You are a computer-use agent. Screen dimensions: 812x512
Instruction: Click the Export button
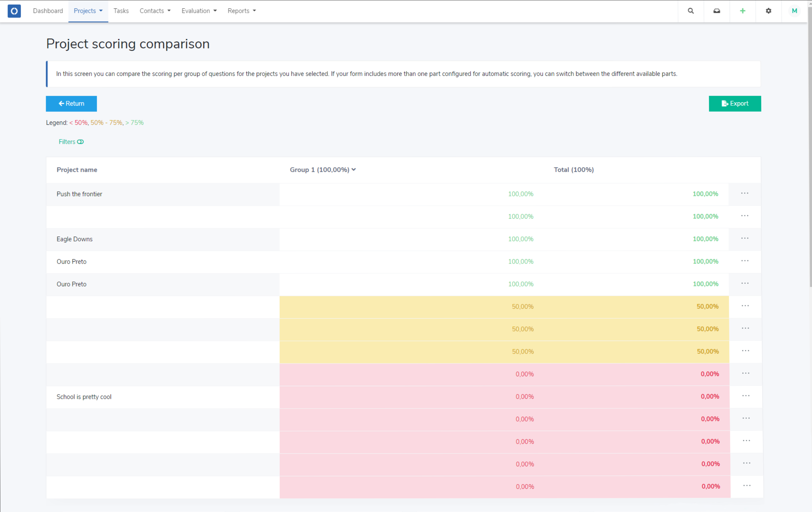(x=735, y=103)
